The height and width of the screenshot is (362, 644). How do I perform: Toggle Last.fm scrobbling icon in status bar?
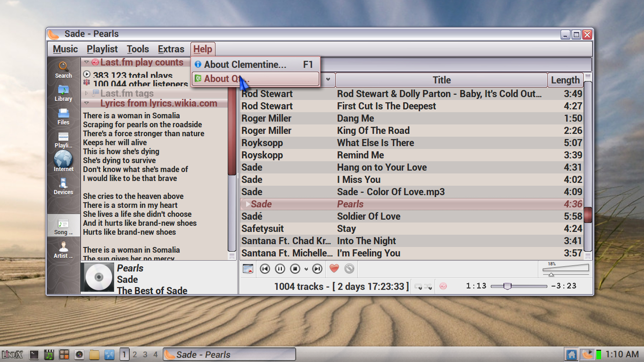(443, 286)
